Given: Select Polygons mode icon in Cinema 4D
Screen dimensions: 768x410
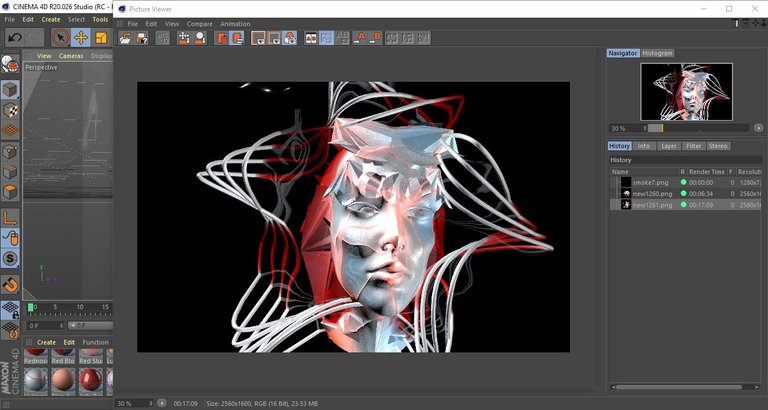Looking at the screenshot, I should coord(10,192).
